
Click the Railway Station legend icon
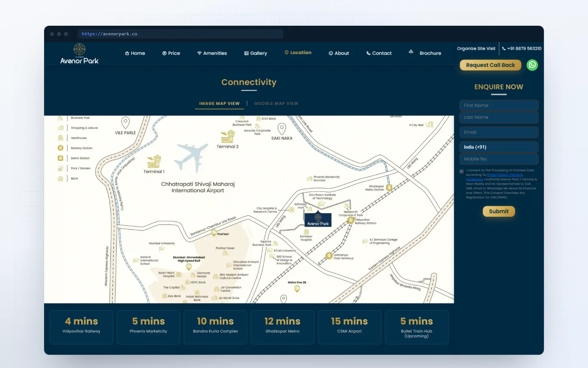[61, 148]
